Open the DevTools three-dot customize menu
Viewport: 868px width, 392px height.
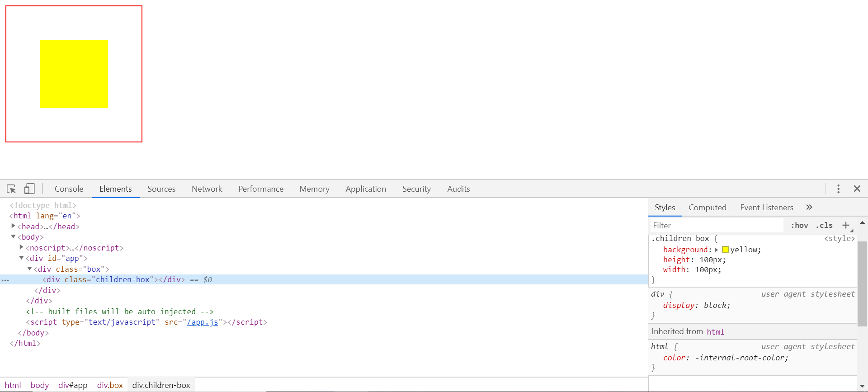[838, 189]
